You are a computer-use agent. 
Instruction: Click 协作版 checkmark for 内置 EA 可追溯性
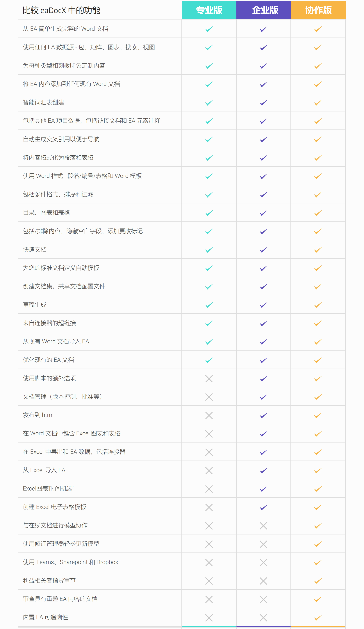318,618
